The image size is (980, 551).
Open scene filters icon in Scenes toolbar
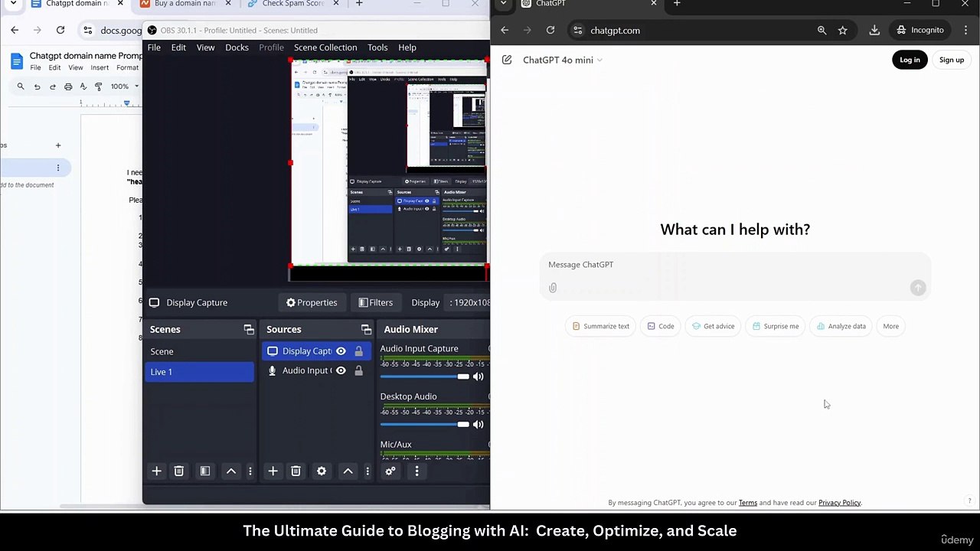(205, 471)
